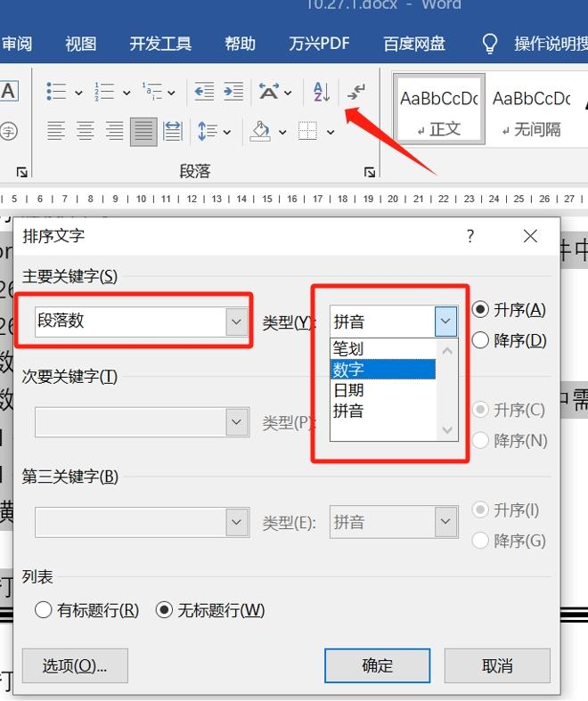This screenshot has width=588, height=701.
Task: Open the 视图 ribbon tab
Action: (x=81, y=43)
